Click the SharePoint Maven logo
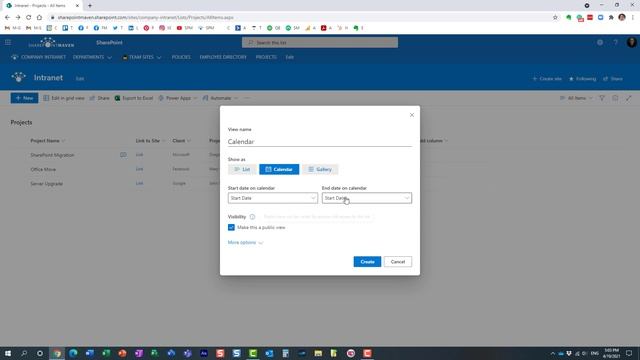 [51, 42]
